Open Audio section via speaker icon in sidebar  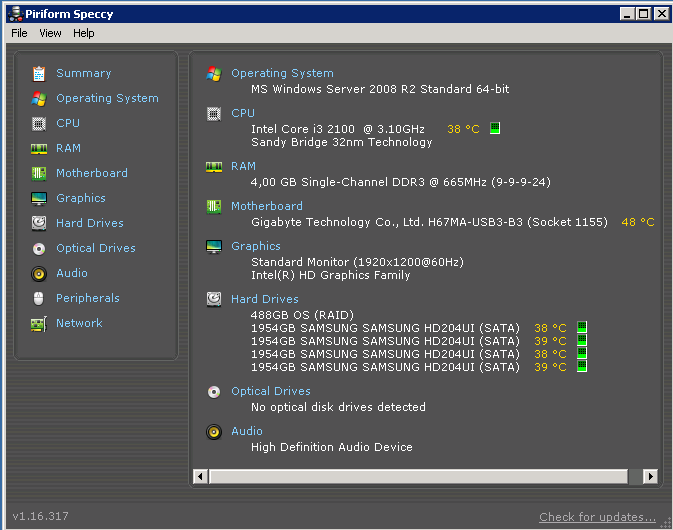39,273
